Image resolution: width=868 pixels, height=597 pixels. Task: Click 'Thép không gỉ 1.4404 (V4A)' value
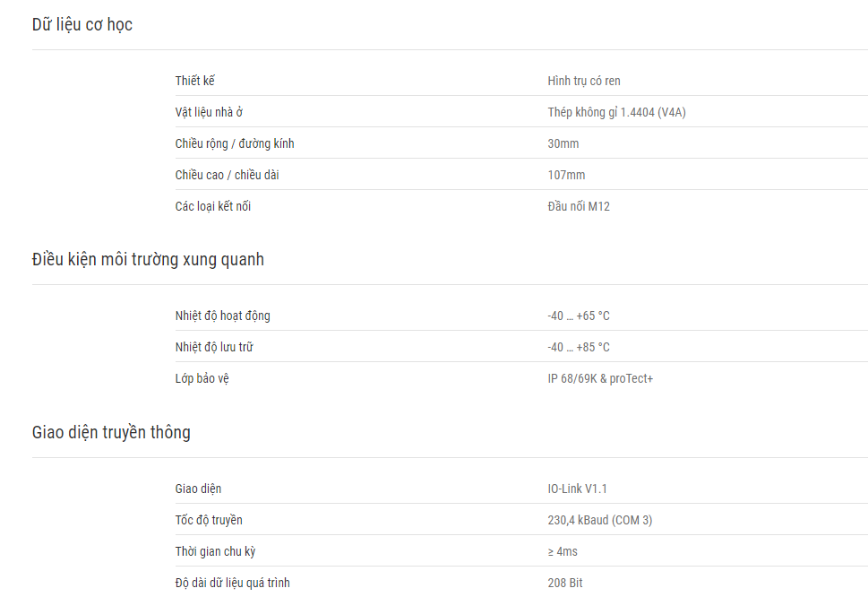[x=616, y=112]
